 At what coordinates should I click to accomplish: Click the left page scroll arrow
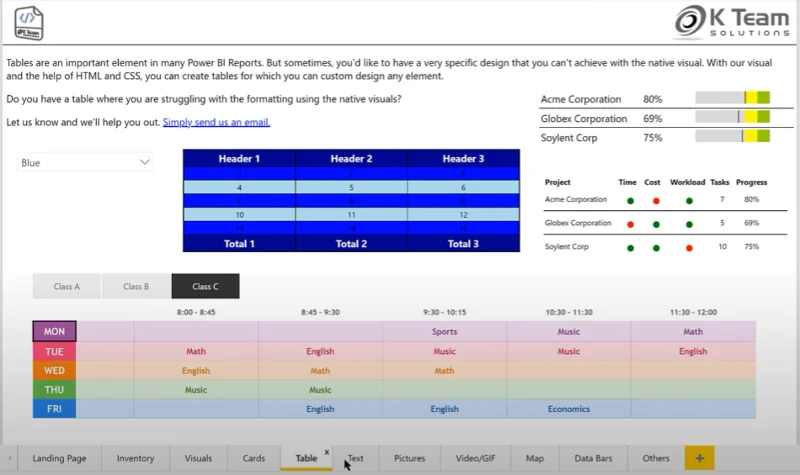(x=9, y=458)
